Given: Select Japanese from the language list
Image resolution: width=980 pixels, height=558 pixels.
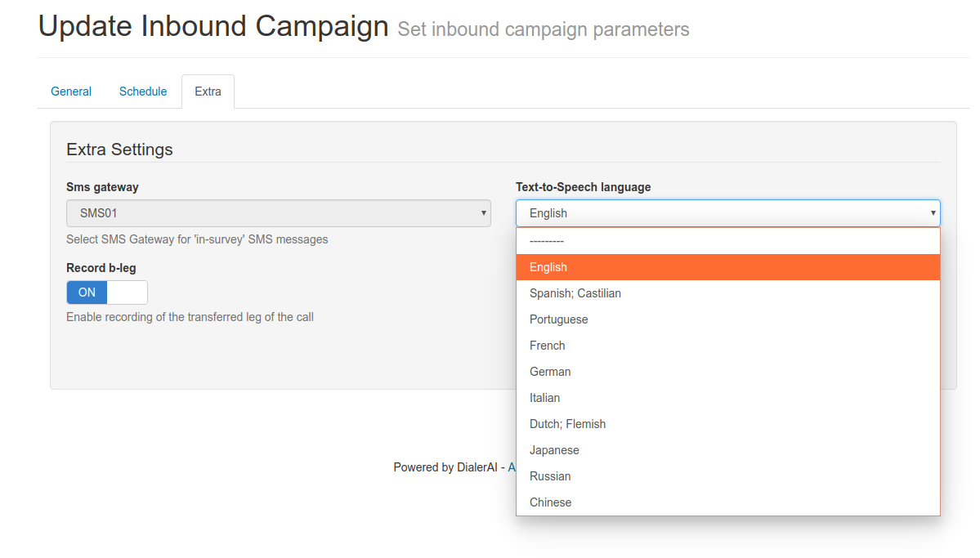Looking at the screenshot, I should (727, 450).
